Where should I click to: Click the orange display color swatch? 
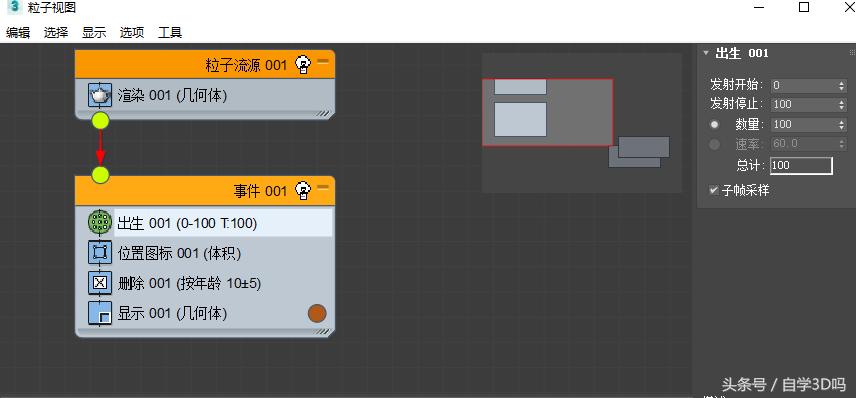[317, 313]
